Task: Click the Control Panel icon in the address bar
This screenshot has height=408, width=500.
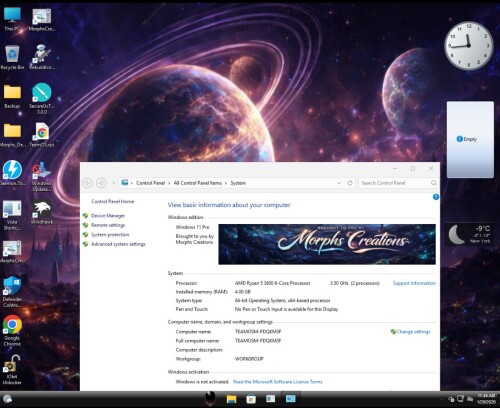Action: click(125, 183)
